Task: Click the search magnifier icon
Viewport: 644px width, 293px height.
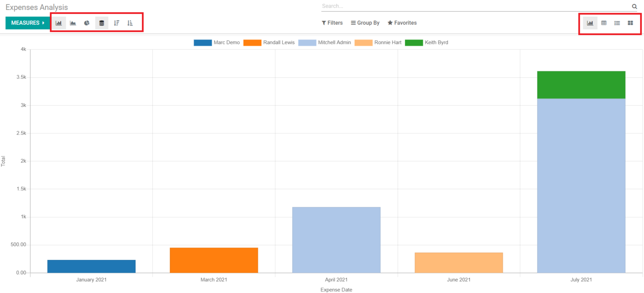Action: [x=634, y=6]
